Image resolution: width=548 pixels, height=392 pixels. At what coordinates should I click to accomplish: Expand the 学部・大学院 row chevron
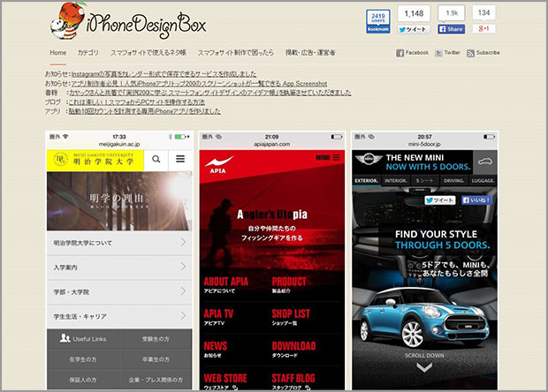[183, 291]
